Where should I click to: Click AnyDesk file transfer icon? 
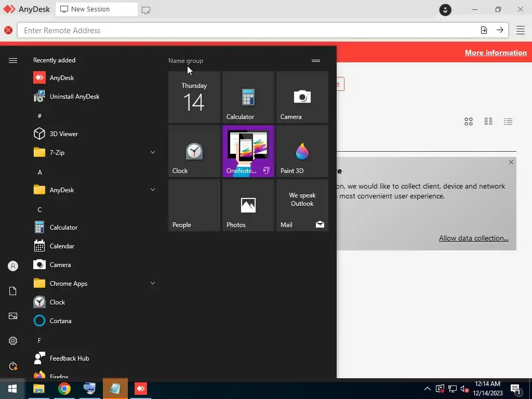click(x=484, y=30)
